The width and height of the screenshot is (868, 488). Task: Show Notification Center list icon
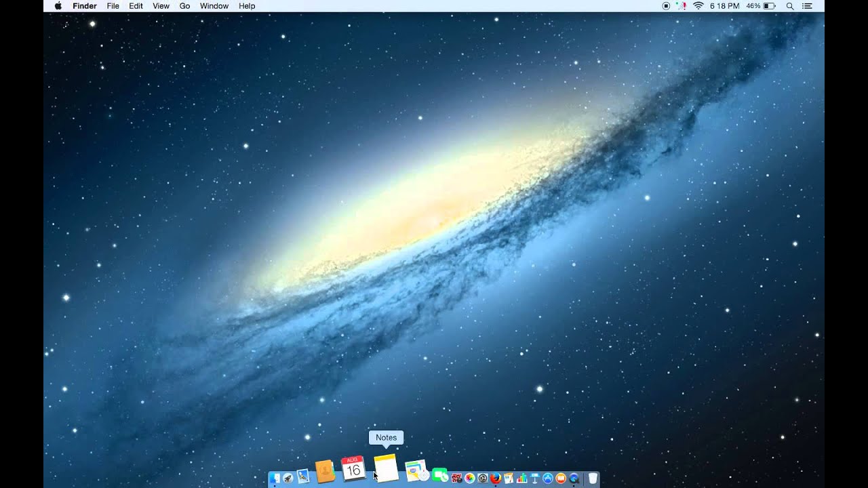pyautogui.click(x=807, y=6)
